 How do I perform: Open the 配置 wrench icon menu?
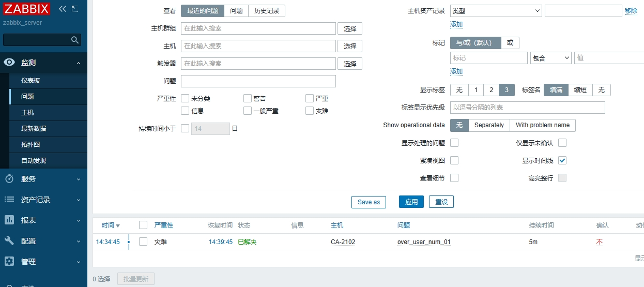[9, 241]
